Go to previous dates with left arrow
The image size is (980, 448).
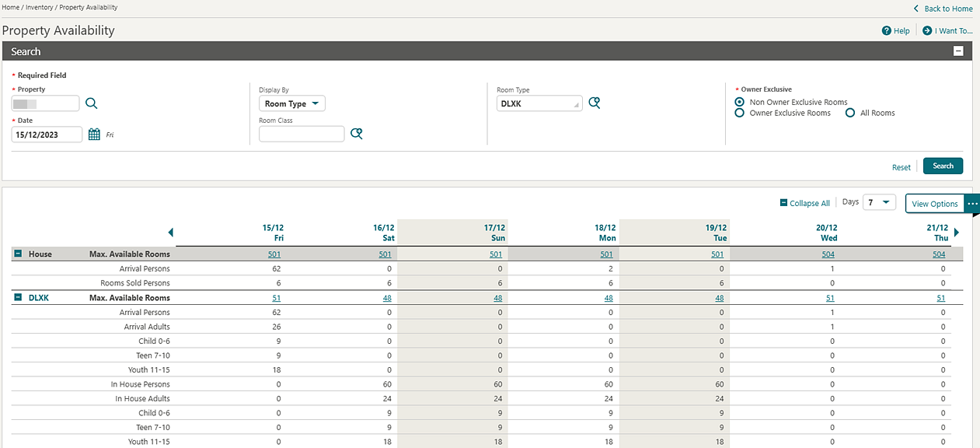pos(171,233)
